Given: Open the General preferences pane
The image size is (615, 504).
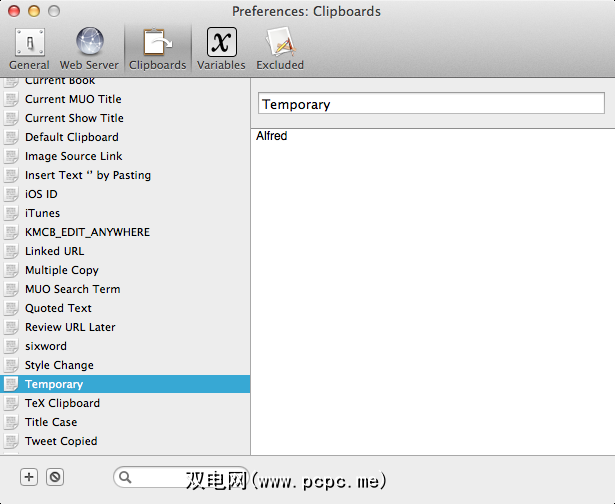Looking at the screenshot, I should (x=29, y=49).
